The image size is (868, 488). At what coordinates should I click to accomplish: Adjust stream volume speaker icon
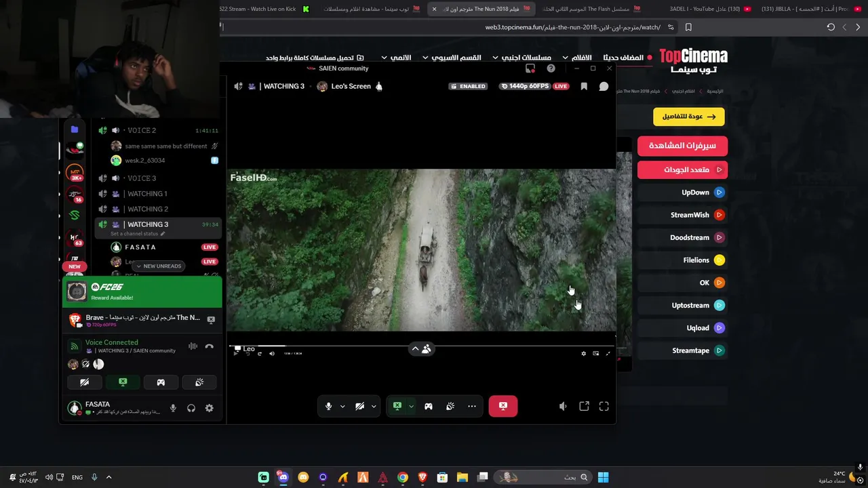tap(563, 406)
